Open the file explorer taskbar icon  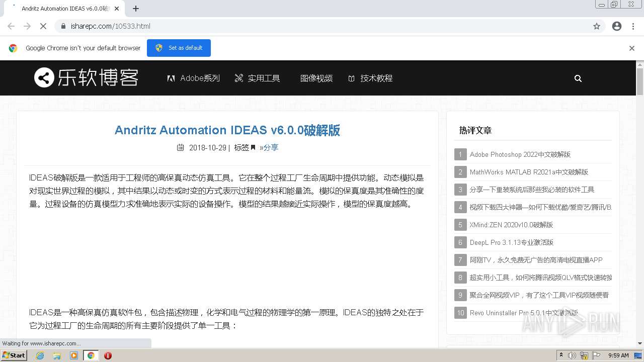57,355
